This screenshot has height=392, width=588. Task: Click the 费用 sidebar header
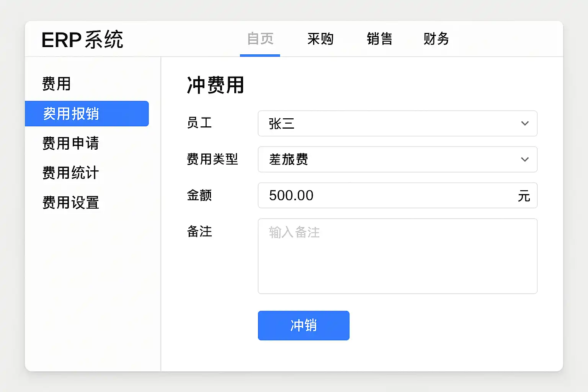[56, 84]
